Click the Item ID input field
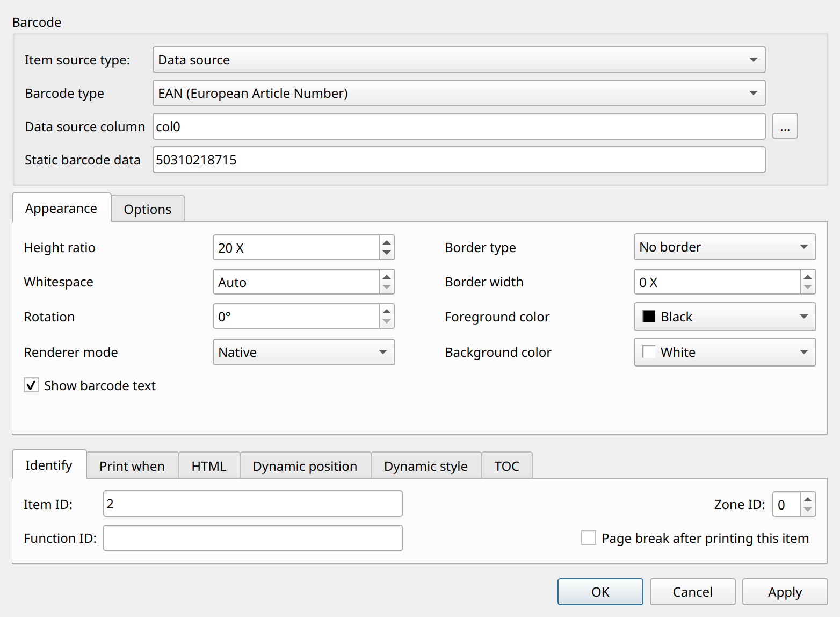 pos(253,504)
